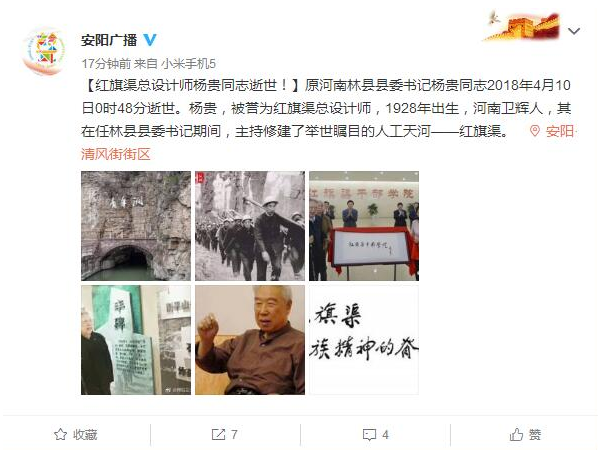This screenshot has width=598, height=450.
Task: Click the 收藏 favorite button label
Action: click(85, 434)
